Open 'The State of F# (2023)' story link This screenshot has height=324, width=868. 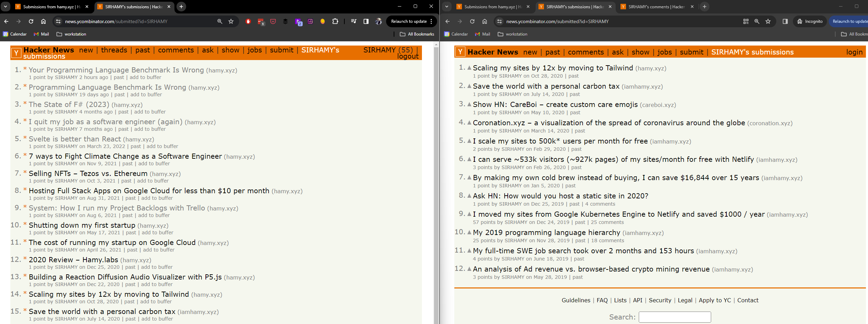tap(69, 104)
